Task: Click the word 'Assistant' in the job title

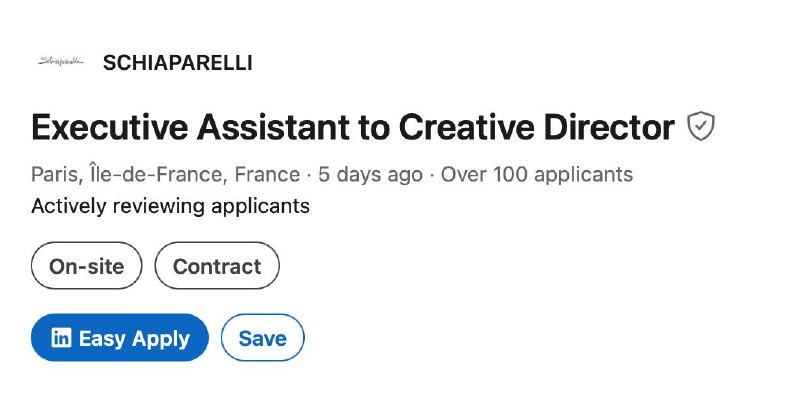Action: pyautogui.click(x=273, y=127)
